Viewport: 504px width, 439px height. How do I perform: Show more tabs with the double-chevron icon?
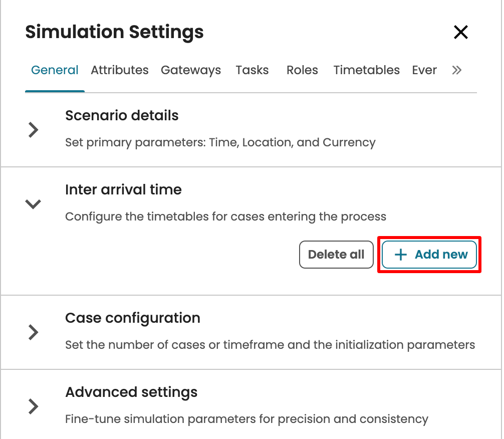(x=456, y=70)
